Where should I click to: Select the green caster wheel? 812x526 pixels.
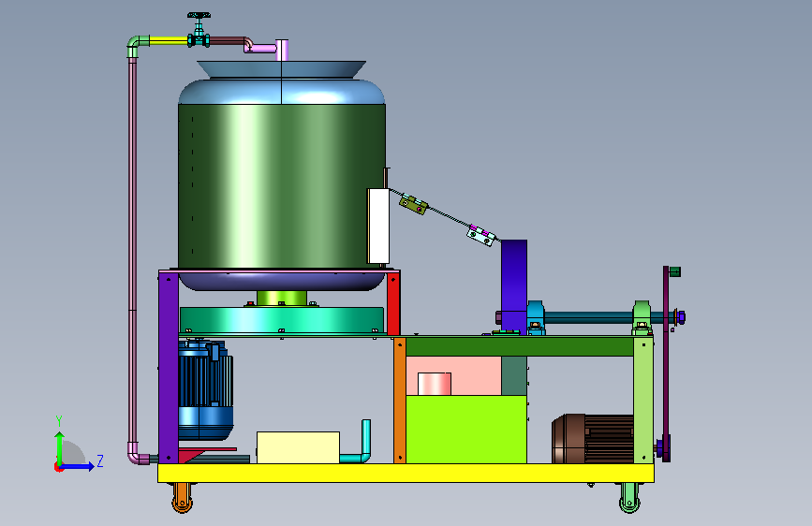[x=629, y=498]
